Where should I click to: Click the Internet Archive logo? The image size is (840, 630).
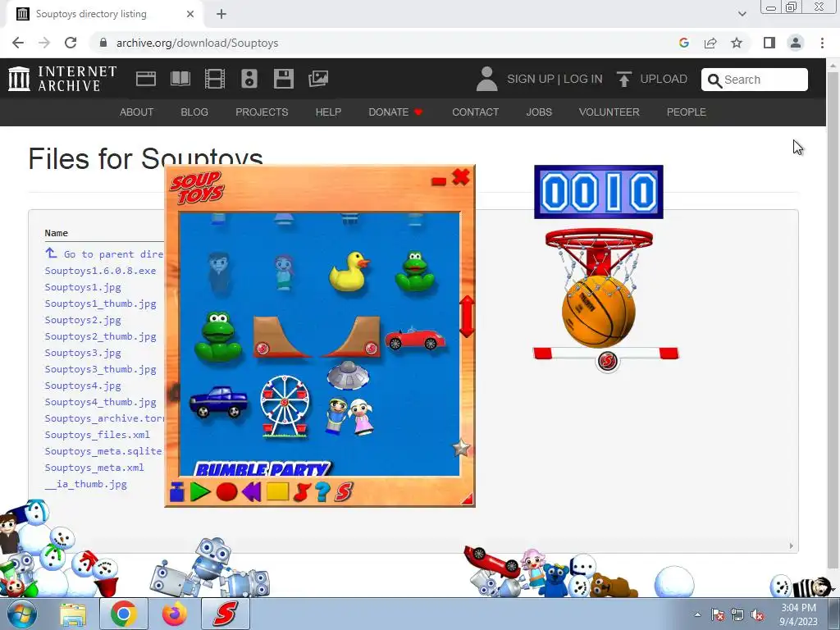pyautogui.click(x=62, y=79)
